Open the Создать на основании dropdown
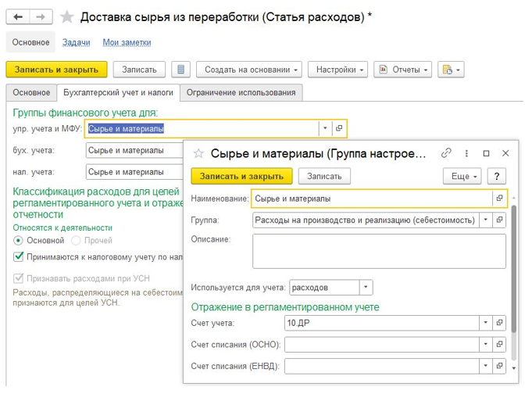Screen dimensions: 532x394 click(x=249, y=70)
